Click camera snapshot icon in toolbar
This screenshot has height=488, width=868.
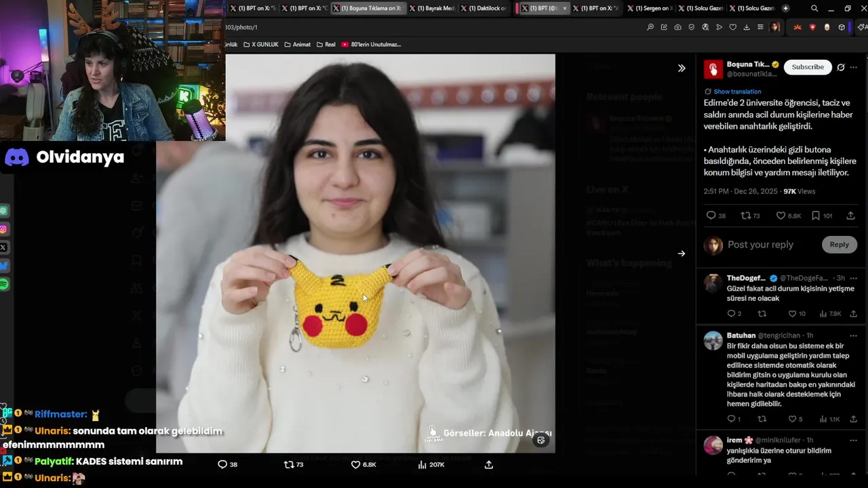[678, 27]
